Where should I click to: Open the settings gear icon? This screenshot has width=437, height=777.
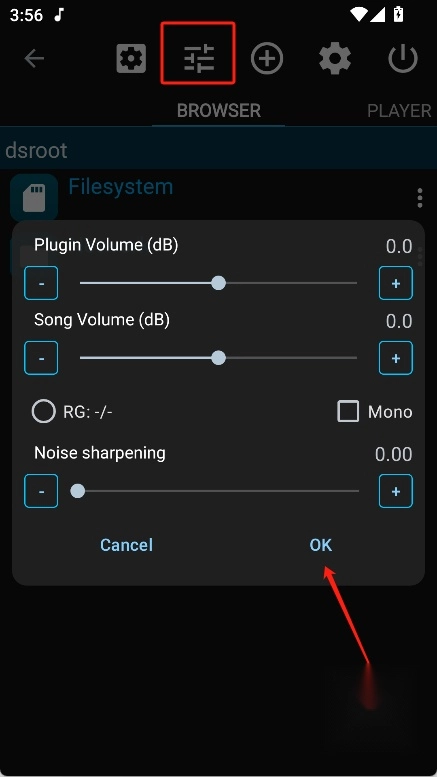(x=335, y=58)
